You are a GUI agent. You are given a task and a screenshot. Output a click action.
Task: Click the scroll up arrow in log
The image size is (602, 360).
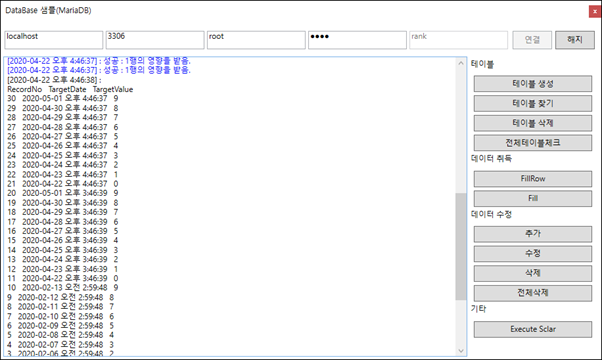[461, 63]
